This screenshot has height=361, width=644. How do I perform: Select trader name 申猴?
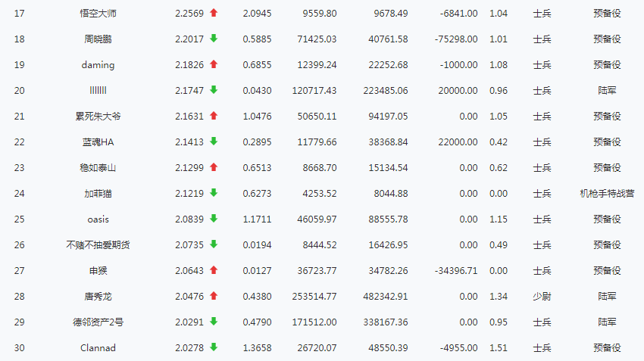tap(98, 271)
